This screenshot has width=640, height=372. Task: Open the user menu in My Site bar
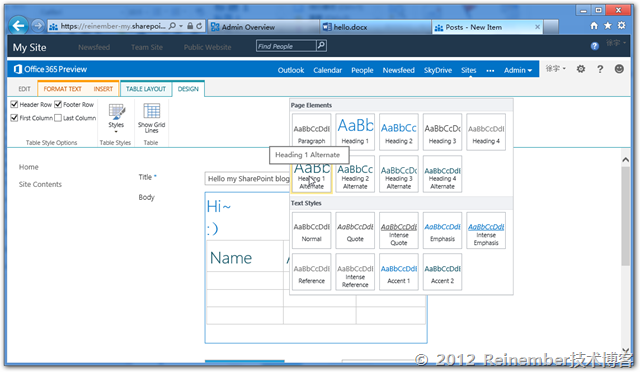615,43
